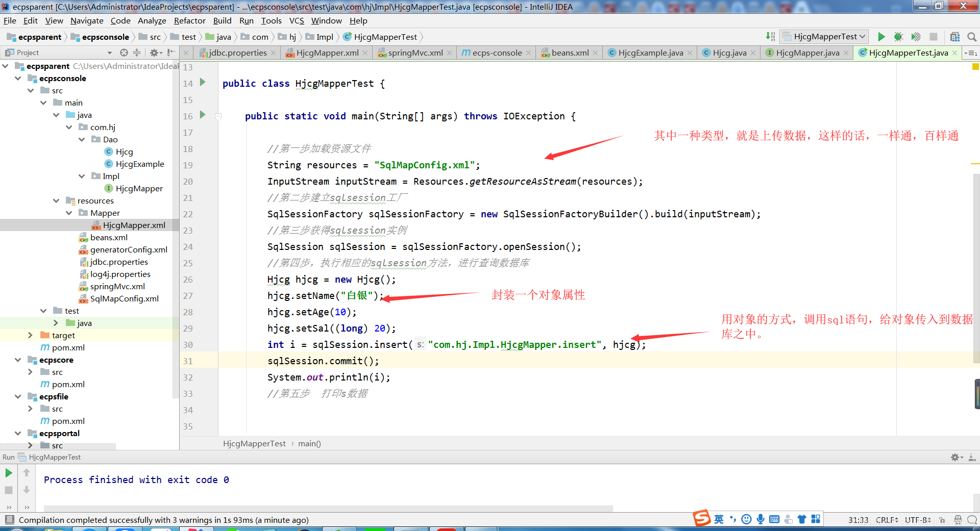Close the jdbc.properties tab
This screenshot has height=531, width=980.
pyautogui.click(x=274, y=53)
